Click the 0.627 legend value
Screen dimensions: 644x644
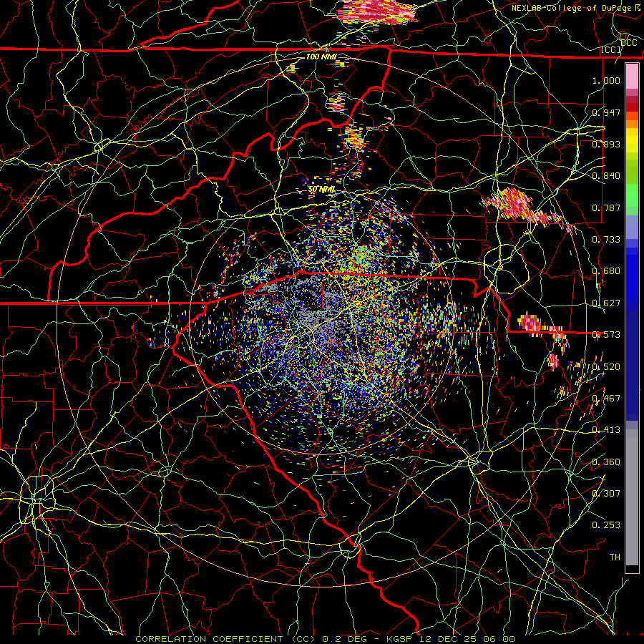[x=606, y=303]
